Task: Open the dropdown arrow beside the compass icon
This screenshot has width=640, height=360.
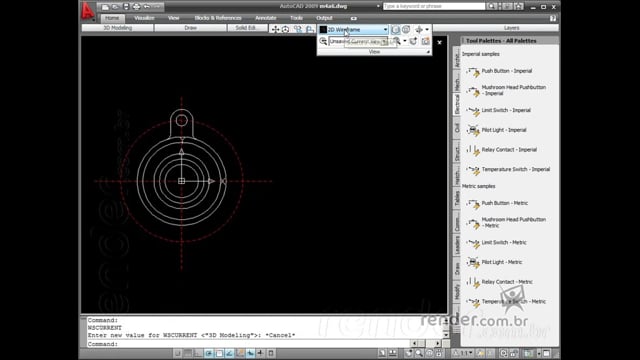Action: pyautogui.click(x=427, y=29)
